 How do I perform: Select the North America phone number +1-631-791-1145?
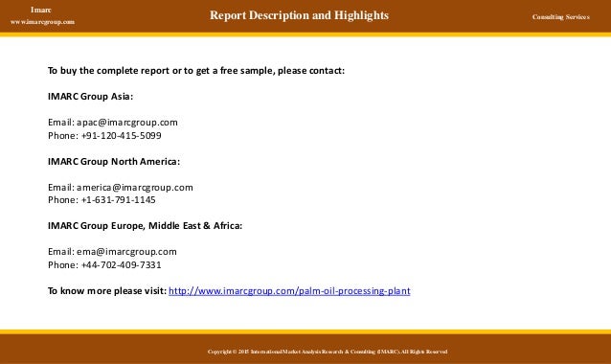point(119,200)
